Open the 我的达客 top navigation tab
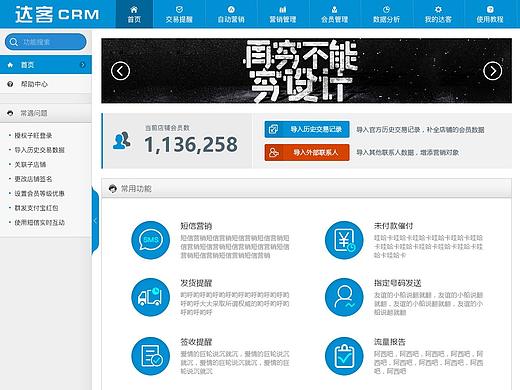The image size is (520, 390). (x=438, y=14)
